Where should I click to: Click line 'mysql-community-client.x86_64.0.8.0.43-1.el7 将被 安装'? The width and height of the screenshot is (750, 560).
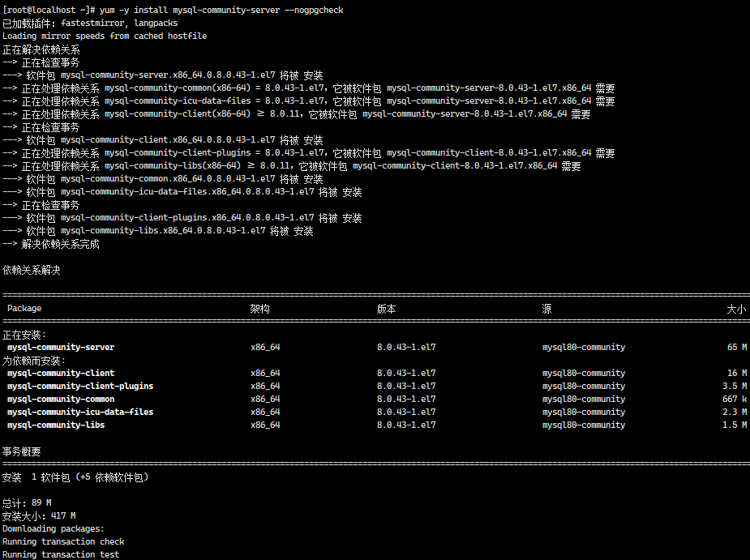(x=163, y=140)
